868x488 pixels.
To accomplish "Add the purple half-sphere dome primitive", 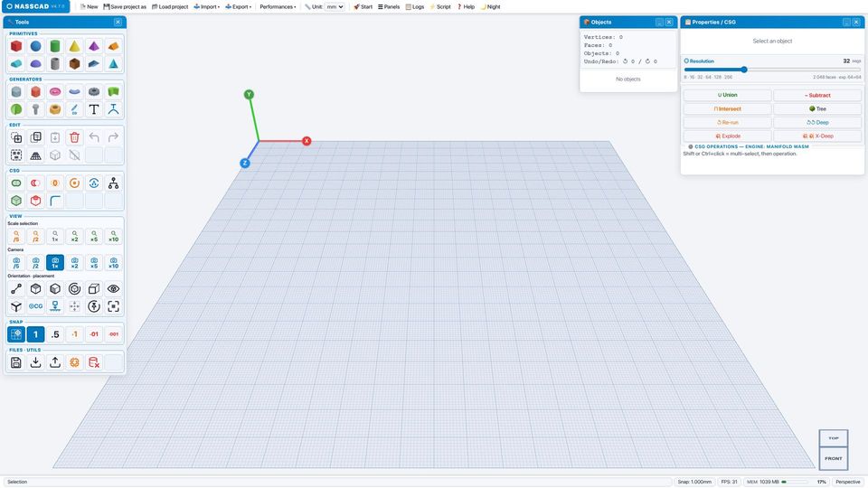I will pyautogui.click(x=35, y=63).
